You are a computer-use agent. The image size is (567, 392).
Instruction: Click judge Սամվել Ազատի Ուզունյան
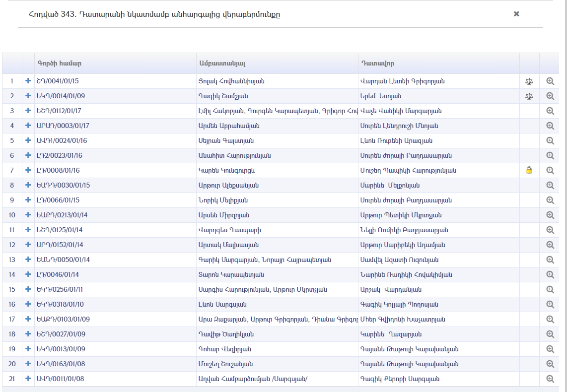point(399,260)
